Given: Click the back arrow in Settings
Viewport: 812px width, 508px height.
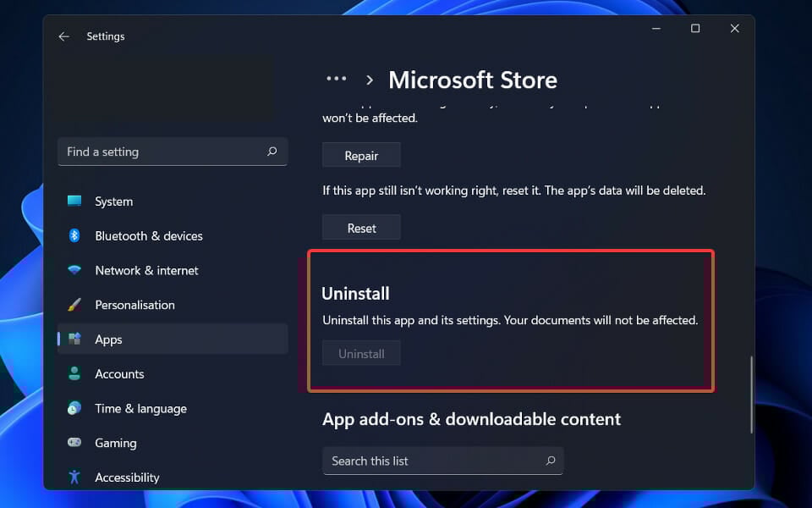Looking at the screenshot, I should (x=63, y=36).
